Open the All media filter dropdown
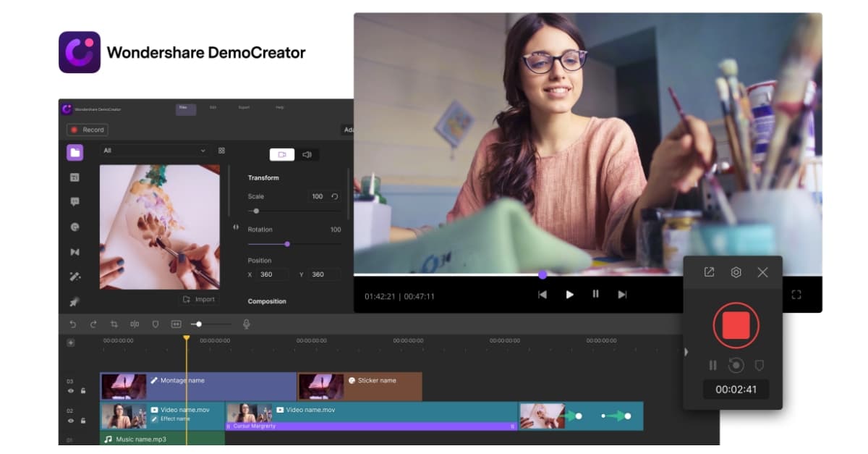 [x=154, y=151]
